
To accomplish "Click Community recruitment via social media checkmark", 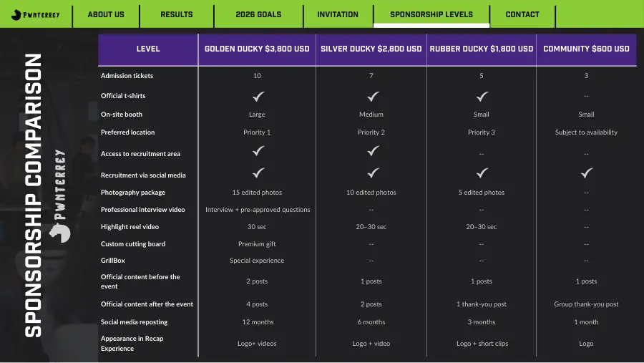I will click(x=587, y=173).
